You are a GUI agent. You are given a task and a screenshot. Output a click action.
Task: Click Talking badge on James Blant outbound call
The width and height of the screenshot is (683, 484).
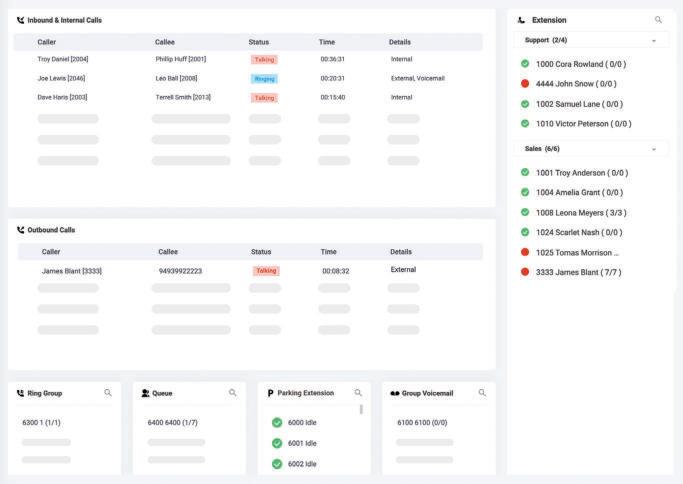(266, 271)
